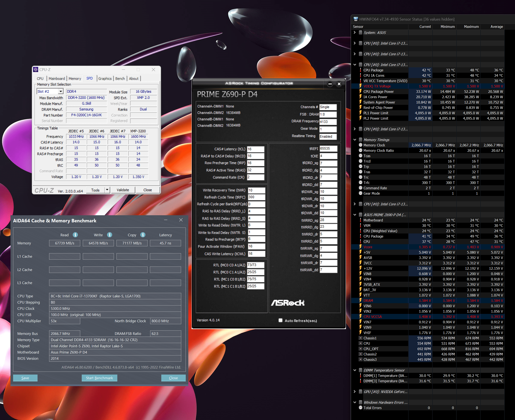Switch to the Mainboard tab in CPU-Z
Viewport: 515px width, 420px height.
(57, 79)
